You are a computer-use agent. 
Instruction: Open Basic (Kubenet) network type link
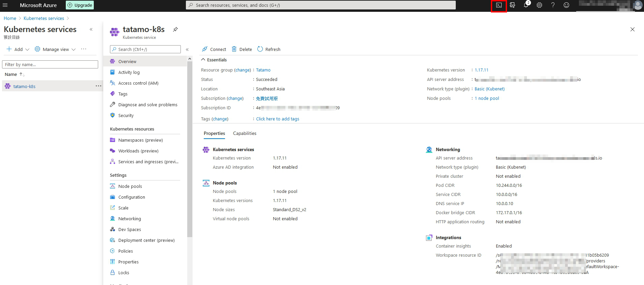click(489, 89)
